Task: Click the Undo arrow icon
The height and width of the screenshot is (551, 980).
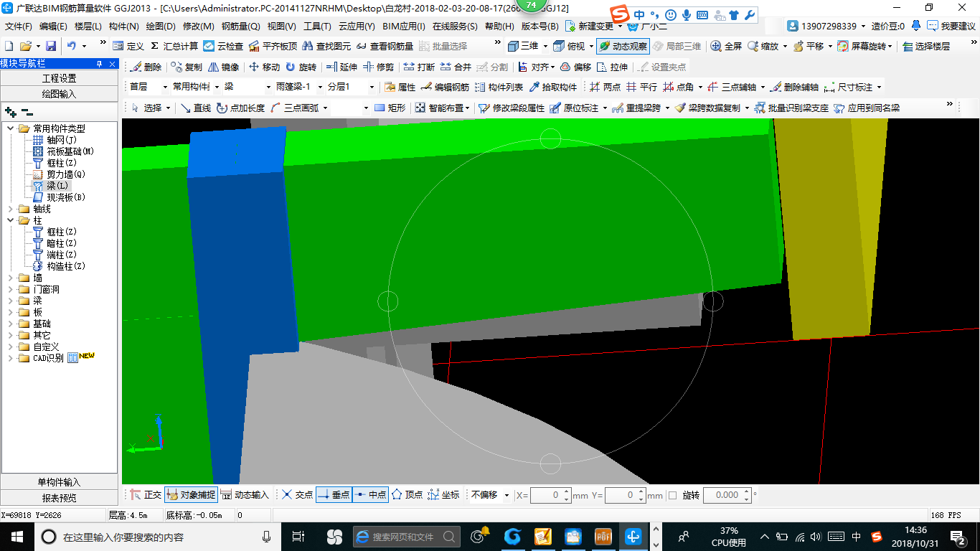Action: pos(71,46)
